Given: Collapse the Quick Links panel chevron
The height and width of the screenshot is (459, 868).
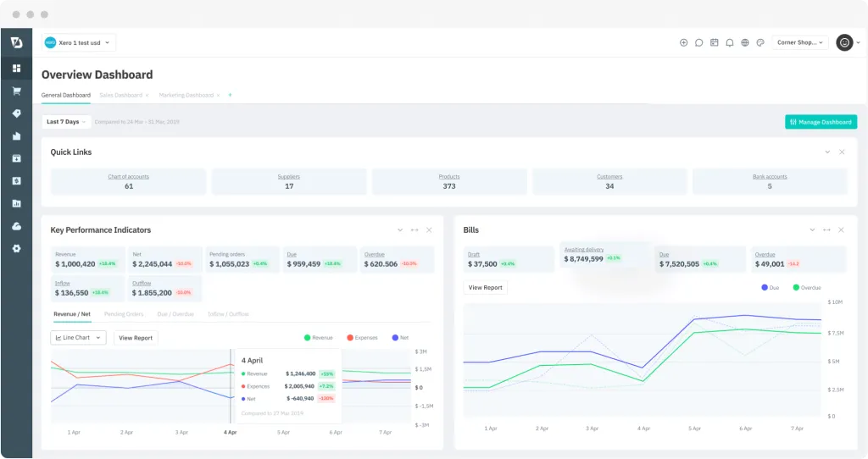Looking at the screenshot, I should (x=827, y=152).
